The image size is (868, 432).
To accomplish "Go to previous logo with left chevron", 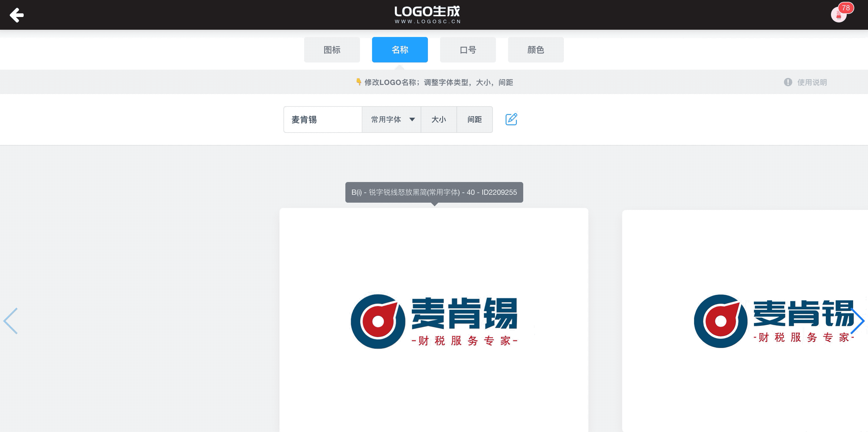I will (10, 321).
